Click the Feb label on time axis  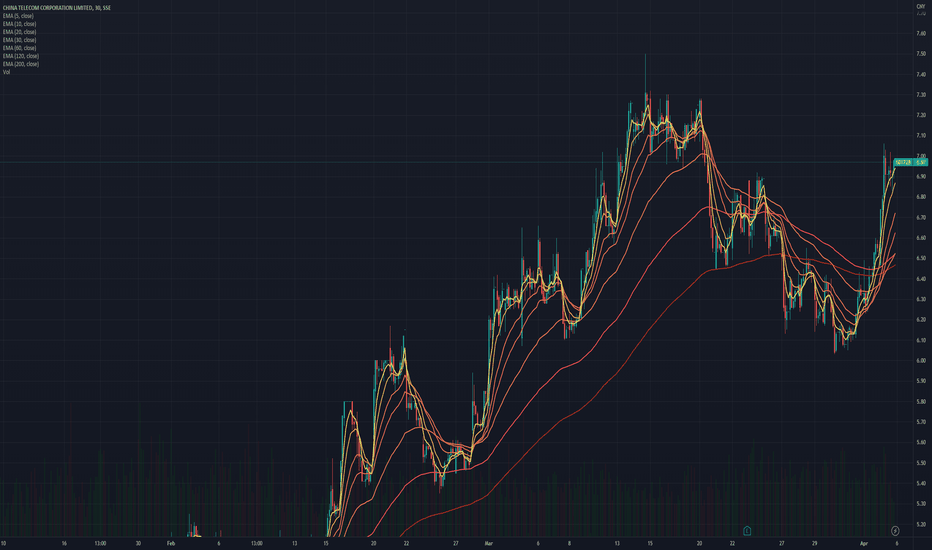coord(171,543)
